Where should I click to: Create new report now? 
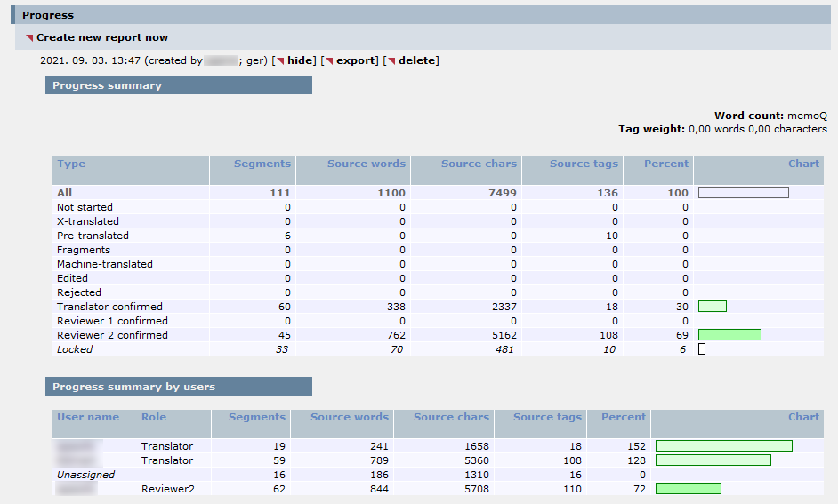pos(102,37)
